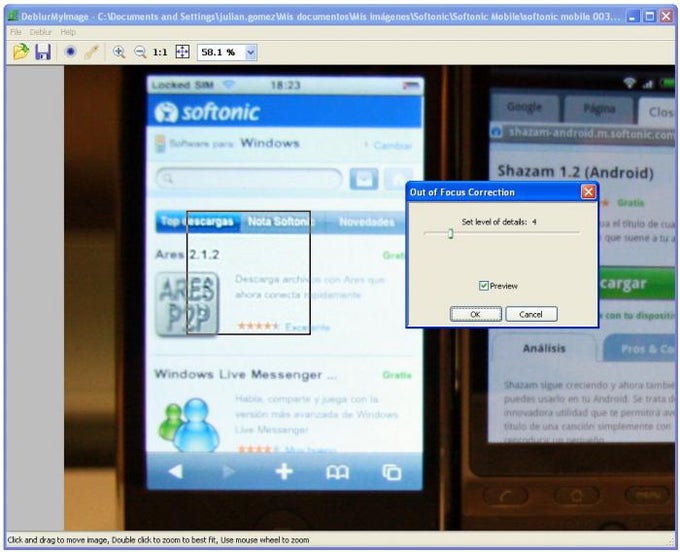This screenshot has height=552, width=680.
Task: Open the zoom percentage dropdown arrow
Action: pyautogui.click(x=250, y=52)
